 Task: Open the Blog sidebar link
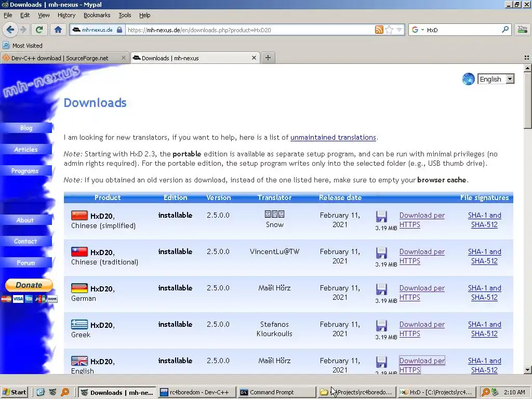tap(26, 128)
